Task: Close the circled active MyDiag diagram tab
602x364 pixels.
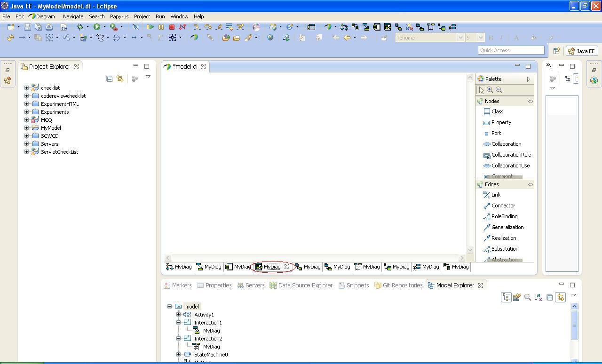Action: point(286,267)
